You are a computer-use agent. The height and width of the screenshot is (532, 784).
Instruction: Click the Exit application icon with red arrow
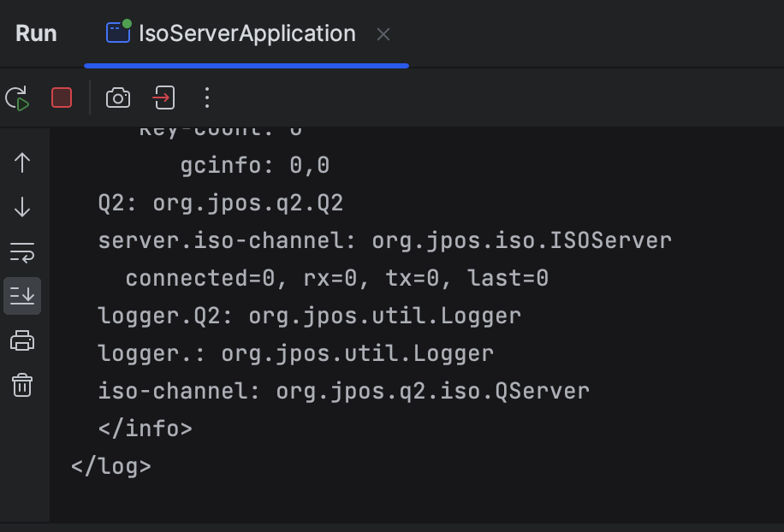[x=163, y=98]
